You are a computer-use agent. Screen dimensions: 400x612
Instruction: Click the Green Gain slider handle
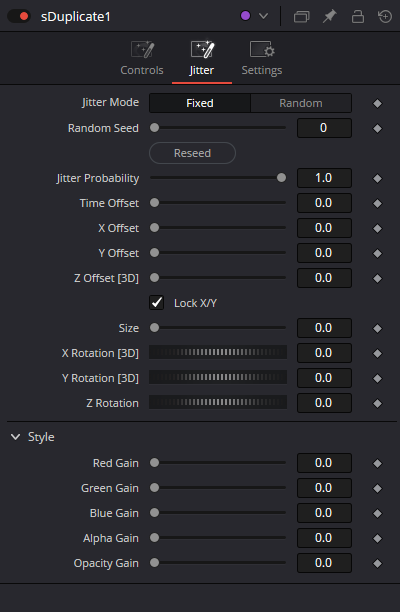click(x=155, y=487)
